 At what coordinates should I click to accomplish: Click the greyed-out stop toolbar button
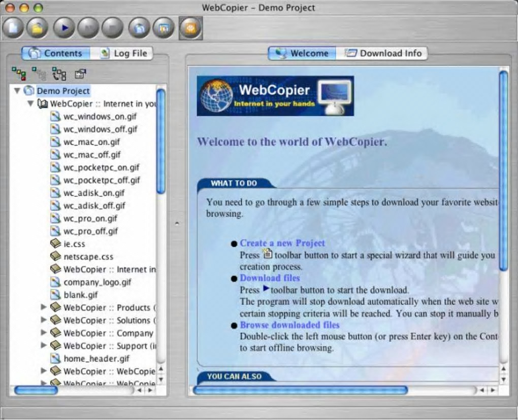(113, 28)
